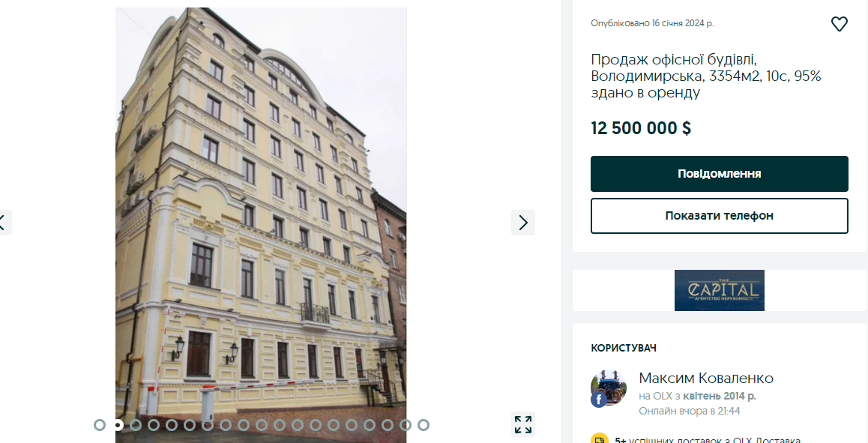Go to next photo with right arrow
The image size is (868, 443).
[x=523, y=223]
